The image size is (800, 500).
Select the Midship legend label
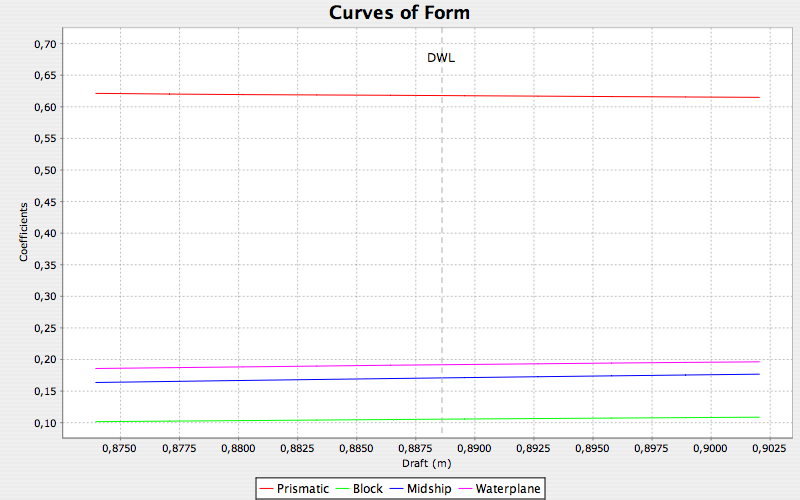coord(430,488)
